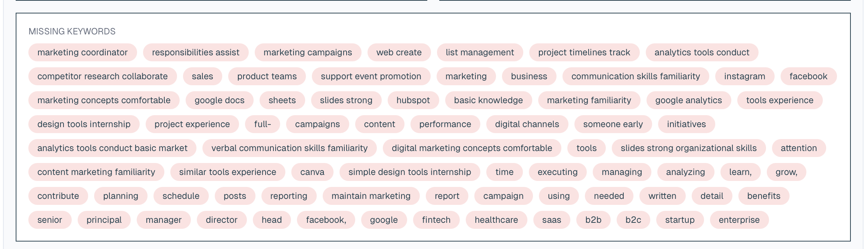This screenshot has height=249, width=868.
Task: Click the hubspot keyword pill
Action: [413, 100]
